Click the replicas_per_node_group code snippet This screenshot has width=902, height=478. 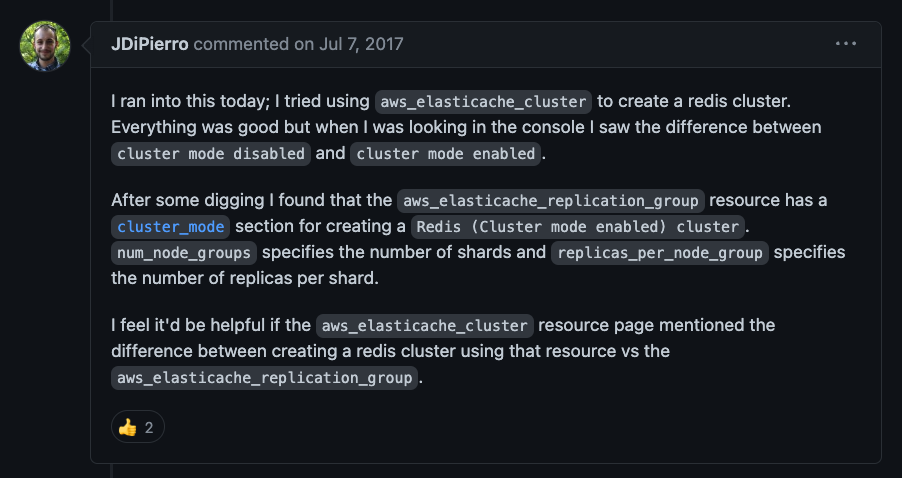(x=660, y=253)
